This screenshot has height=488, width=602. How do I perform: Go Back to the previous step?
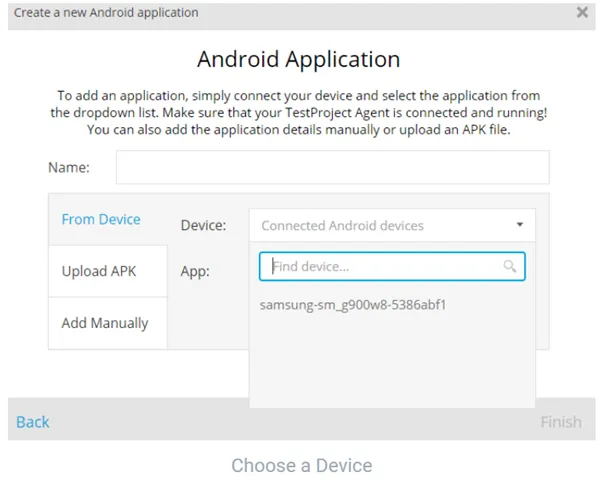point(33,421)
